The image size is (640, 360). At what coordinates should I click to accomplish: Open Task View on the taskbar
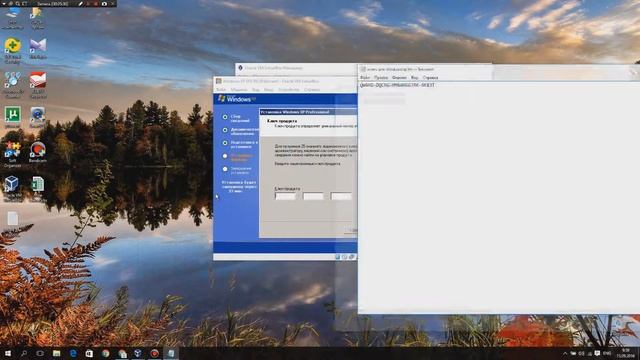40,353
